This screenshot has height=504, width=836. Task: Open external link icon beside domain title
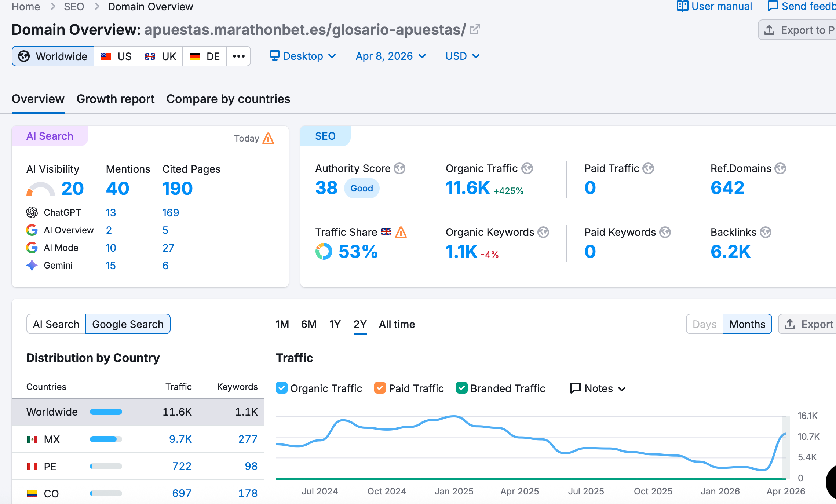click(x=475, y=29)
